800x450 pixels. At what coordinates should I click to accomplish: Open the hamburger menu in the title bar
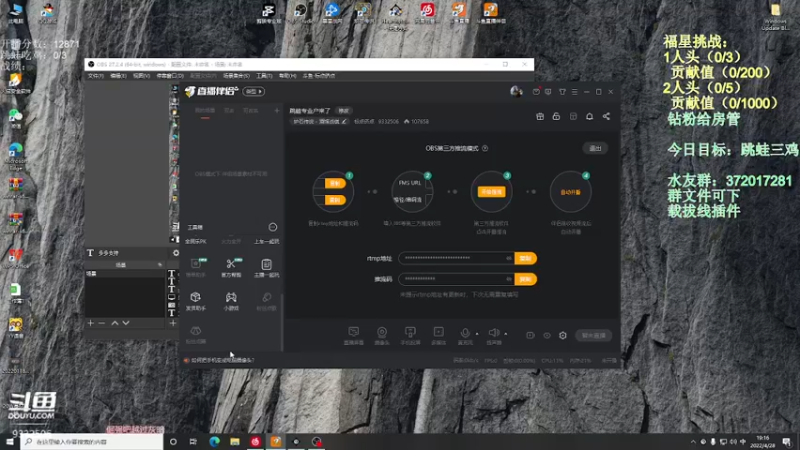point(574,92)
